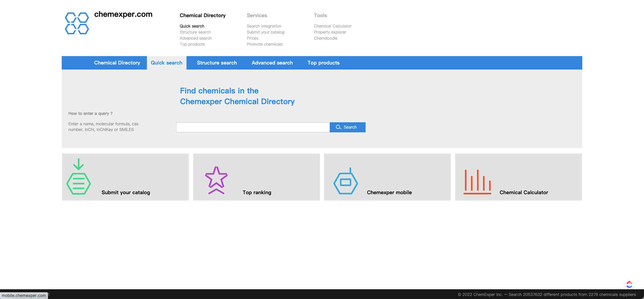Click the Chemical Calculator card label
Image resolution: width=644 pixels, height=299 pixels.
[524, 193]
